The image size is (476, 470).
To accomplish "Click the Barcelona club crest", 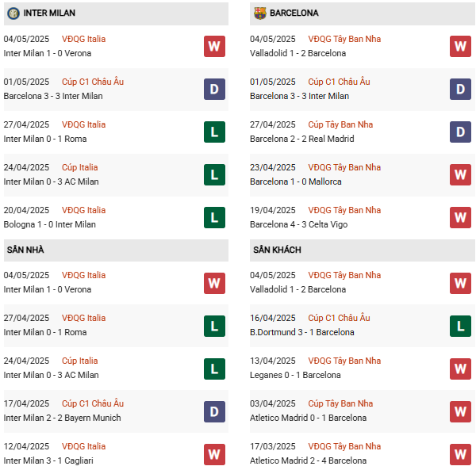I will click(x=260, y=13).
